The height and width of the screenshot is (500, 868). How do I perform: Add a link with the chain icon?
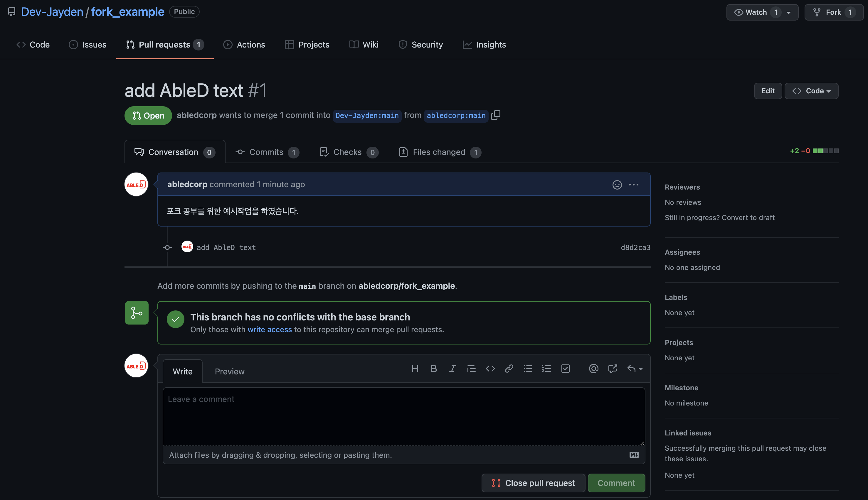click(x=509, y=369)
